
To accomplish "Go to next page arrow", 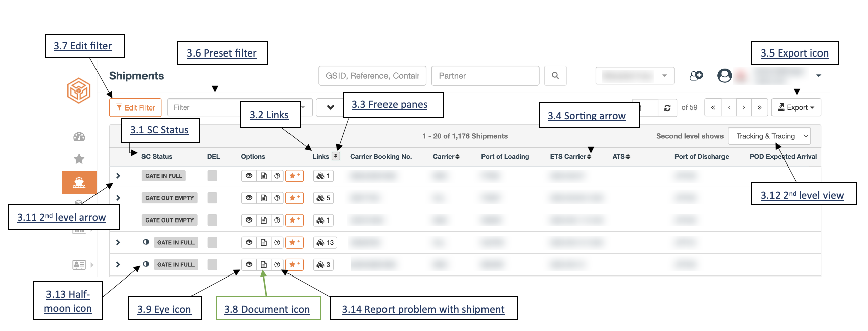I will 744,107.
